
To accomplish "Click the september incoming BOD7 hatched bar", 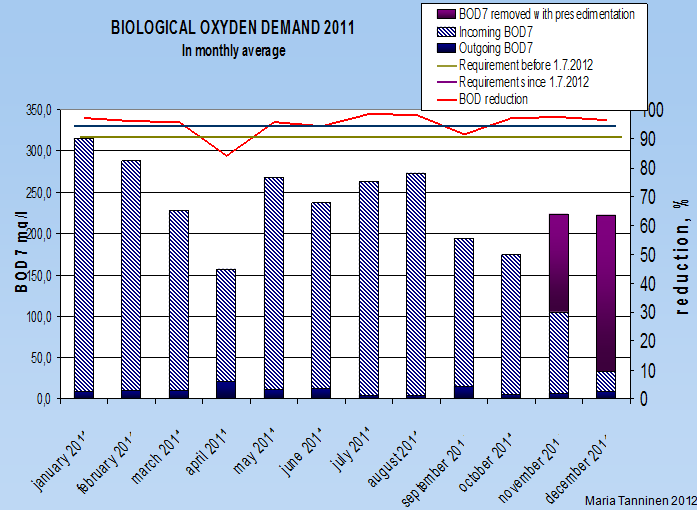I will point(464,312).
